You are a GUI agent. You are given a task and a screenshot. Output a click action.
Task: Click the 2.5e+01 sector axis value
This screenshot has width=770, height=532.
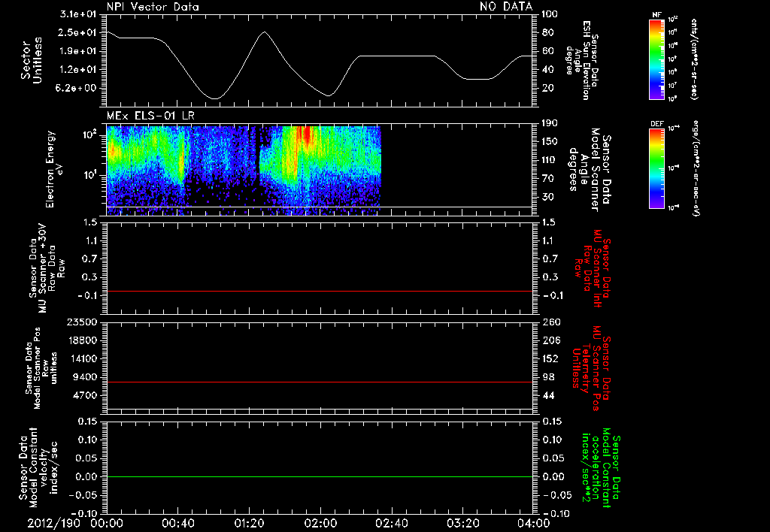[x=77, y=32]
